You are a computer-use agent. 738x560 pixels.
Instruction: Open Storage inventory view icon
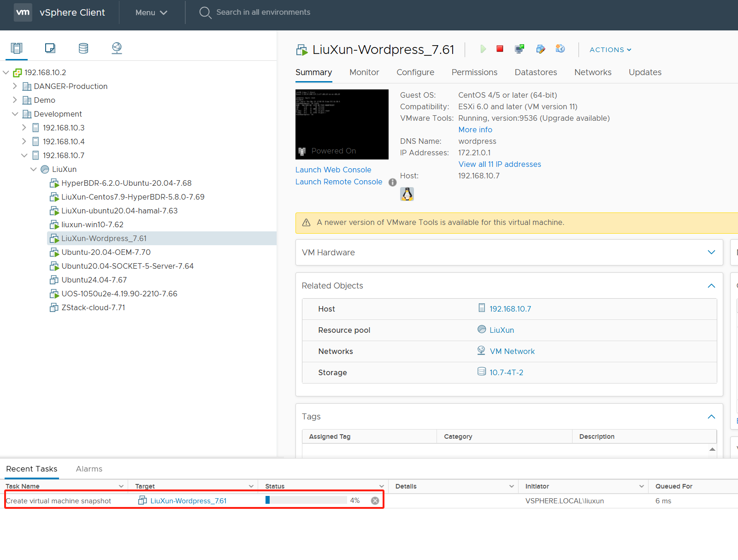click(x=83, y=48)
